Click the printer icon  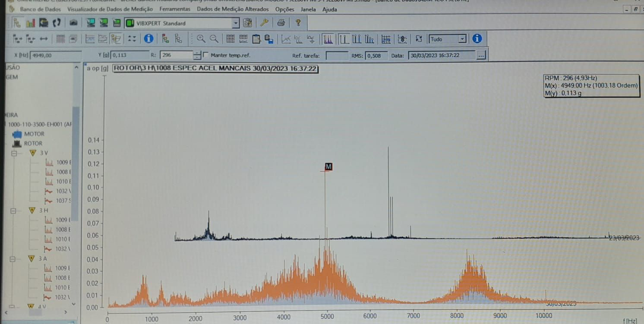click(281, 23)
